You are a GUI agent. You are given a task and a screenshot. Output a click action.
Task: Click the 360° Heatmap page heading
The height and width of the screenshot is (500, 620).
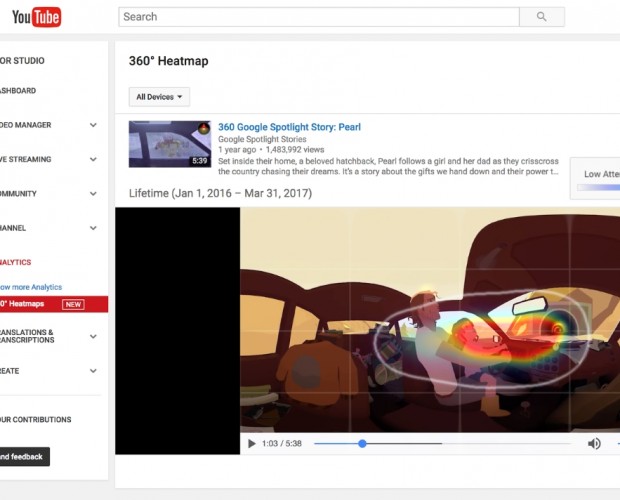click(168, 61)
